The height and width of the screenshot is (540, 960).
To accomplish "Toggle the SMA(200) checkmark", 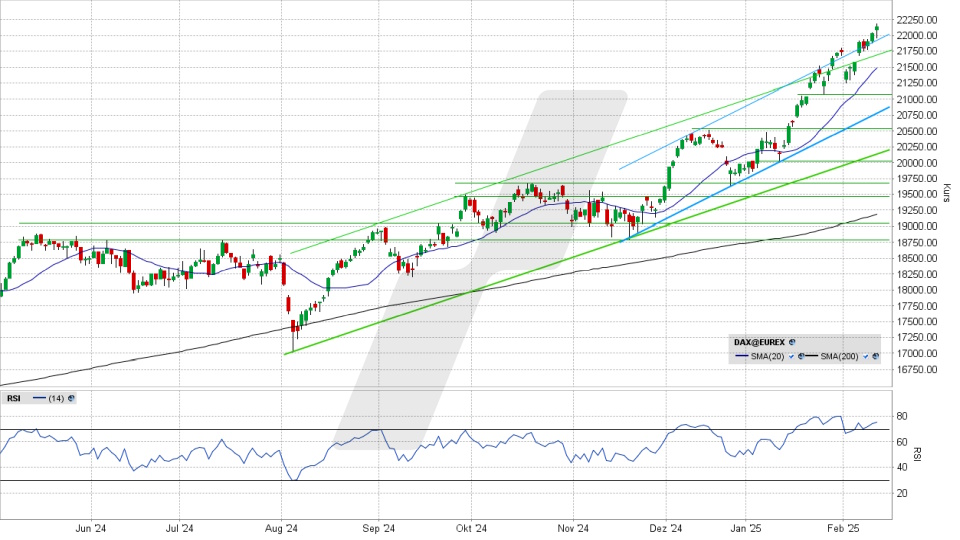I will click(x=866, y=356).
